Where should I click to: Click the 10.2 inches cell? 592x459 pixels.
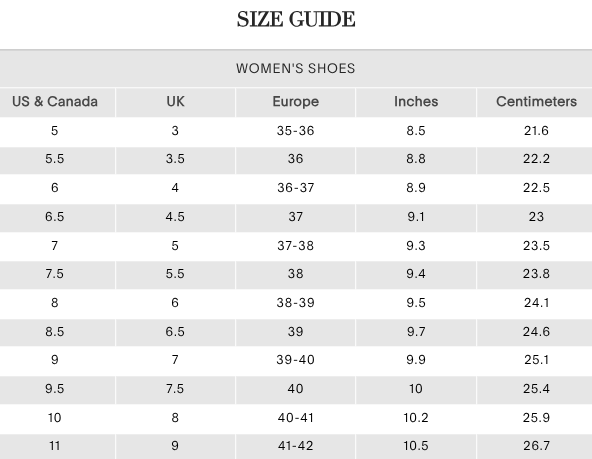(416, 418)
